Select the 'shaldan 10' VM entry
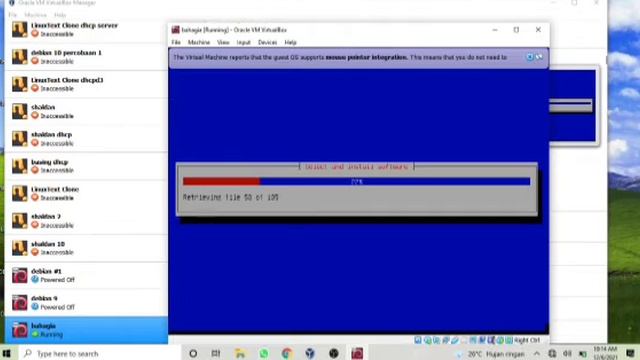Viewport: 640px width, 360px height. coord(86,248)
